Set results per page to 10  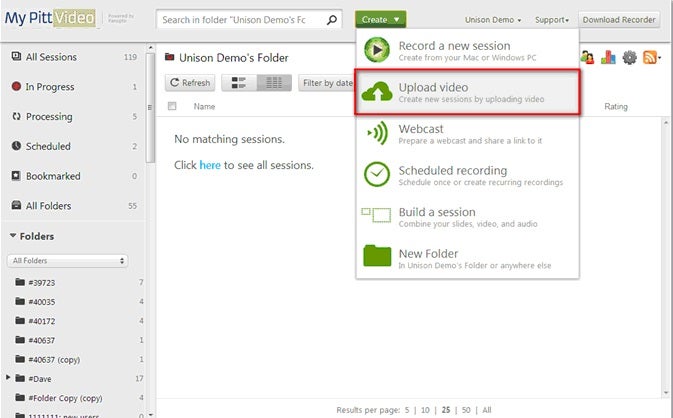pyautogui.click(x=425, y=410)
